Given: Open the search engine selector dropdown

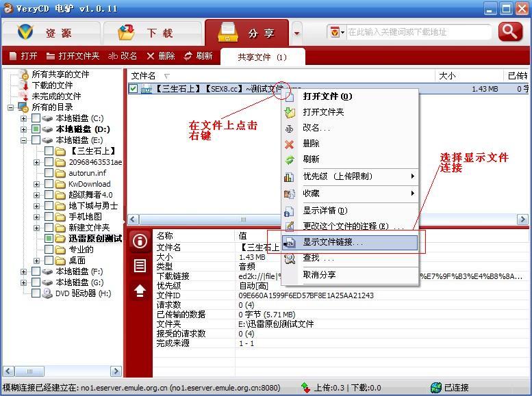Looking at the screenshot, I should click(x=337, y=32).
